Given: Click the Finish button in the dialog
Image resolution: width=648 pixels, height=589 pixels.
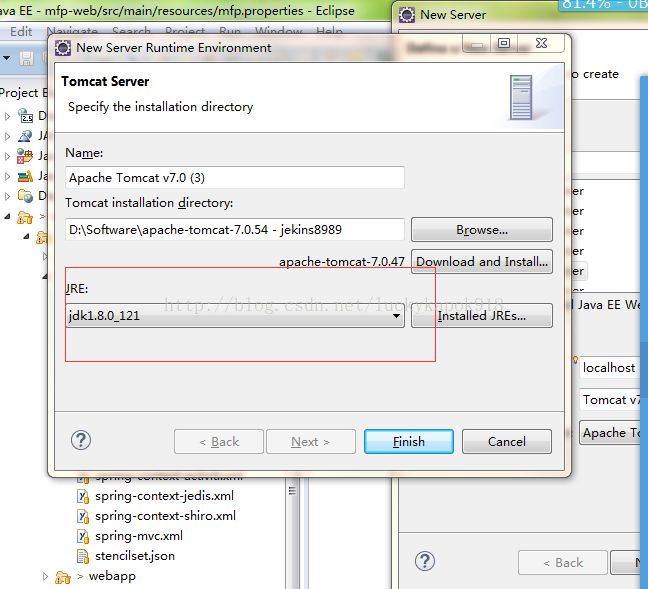Looking at the screenshot, I should [408, 441].
